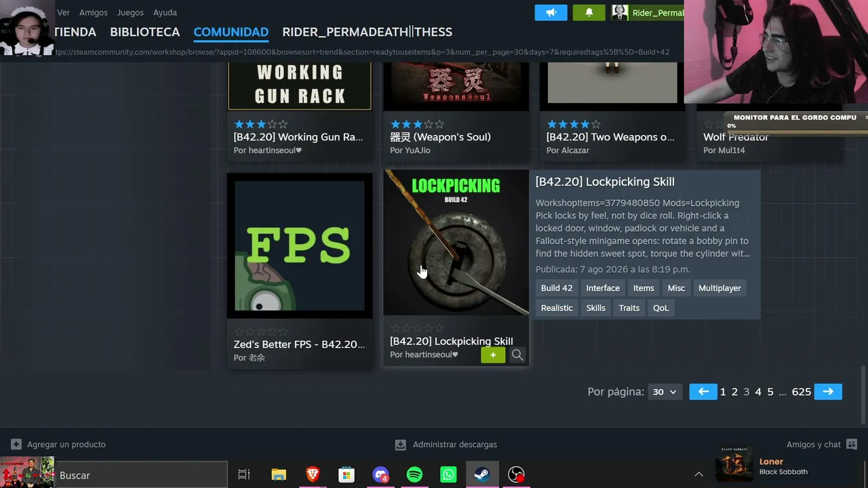
Task: Open the Zed's Better FPS - B42.20 title
Action: (x=300, y=344)
